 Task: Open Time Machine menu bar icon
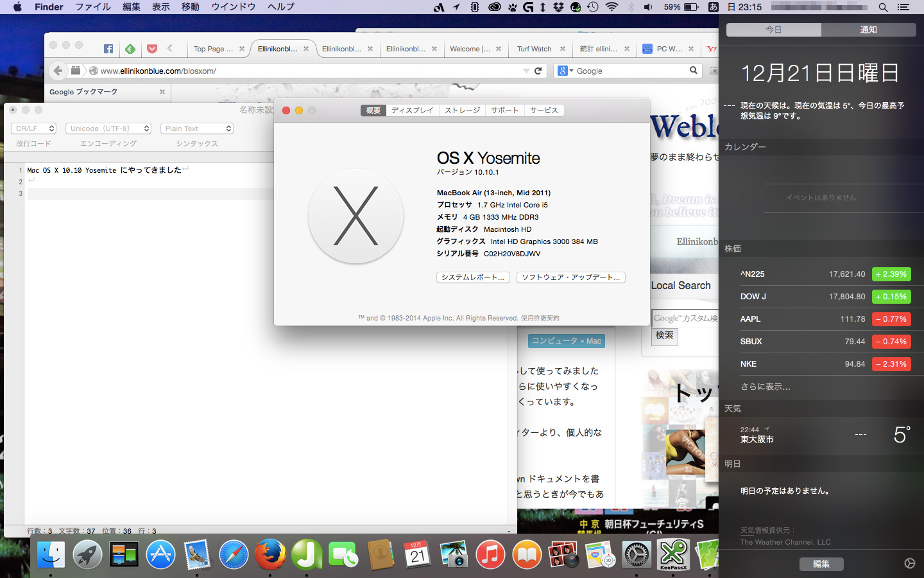click(x=593, y=7)
